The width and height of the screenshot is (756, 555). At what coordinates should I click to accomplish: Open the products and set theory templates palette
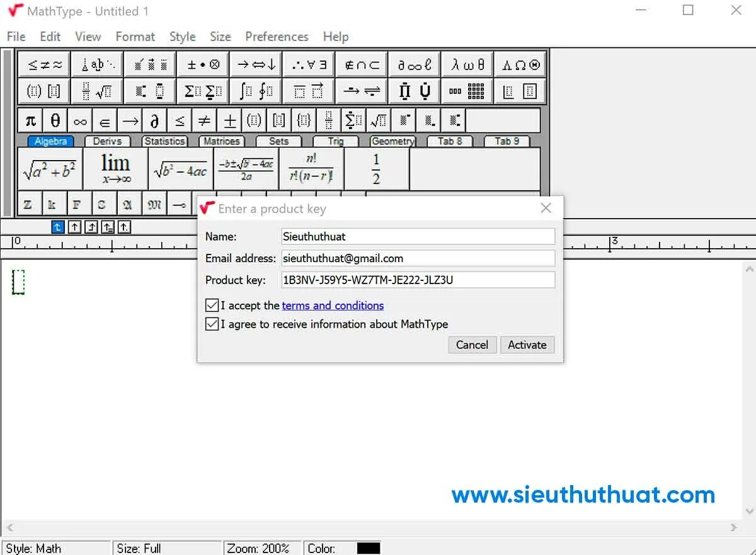415,91
